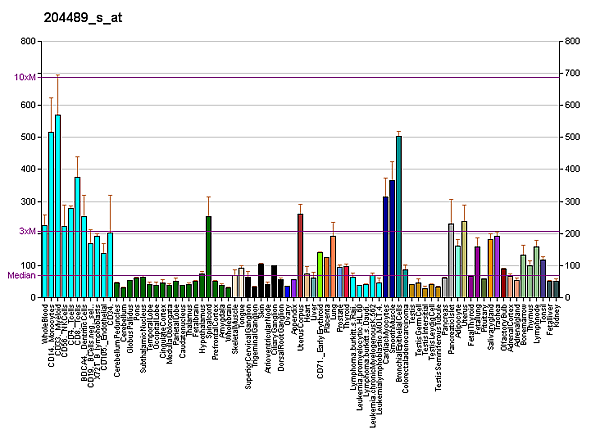
Task: Click the purple Median label
Action: coord(21,274)
